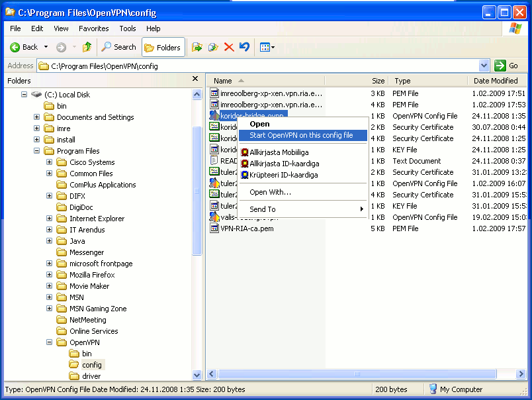
Task: Click the blue Undo toolbar icon
Action: click(244, 47)
